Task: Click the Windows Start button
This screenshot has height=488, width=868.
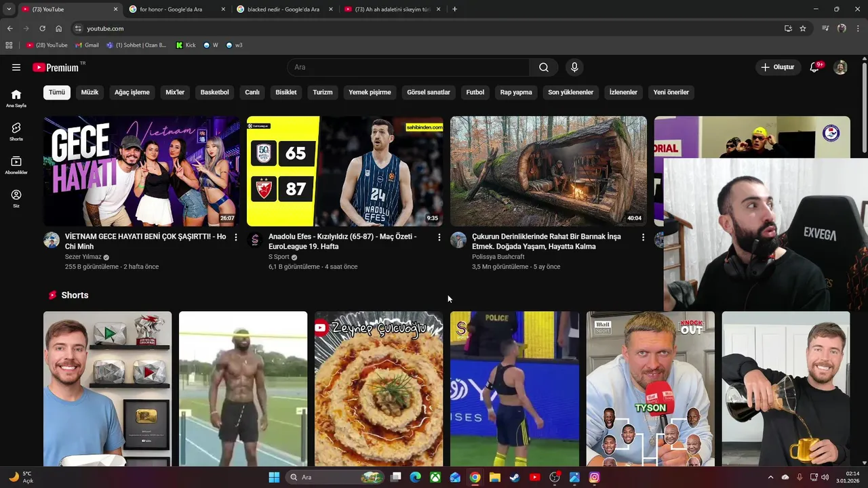Action: [x=274, y=477]
